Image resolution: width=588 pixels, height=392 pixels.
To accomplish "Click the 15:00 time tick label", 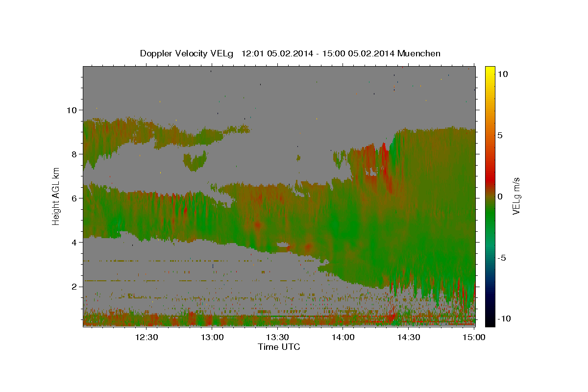I will pos(474,337).
